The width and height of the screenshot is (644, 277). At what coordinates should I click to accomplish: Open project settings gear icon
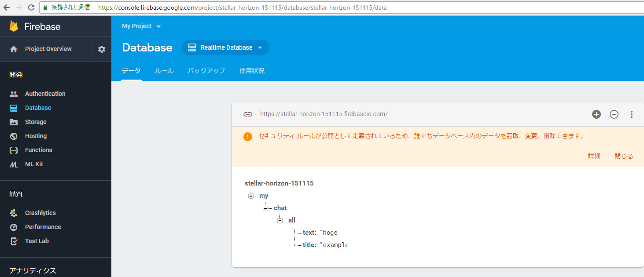tap(102, 49)
